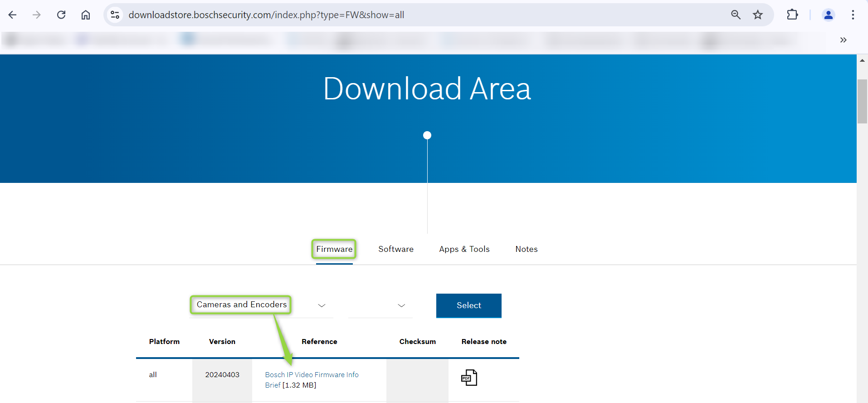The image size is (868, 403).
Task: Reload the current page
Action: tap(61, 15)
